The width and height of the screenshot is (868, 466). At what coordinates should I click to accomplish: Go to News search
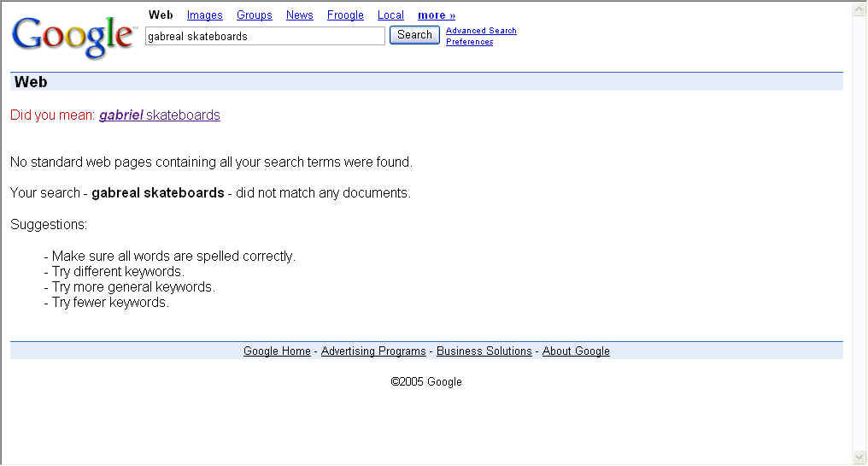299,15
